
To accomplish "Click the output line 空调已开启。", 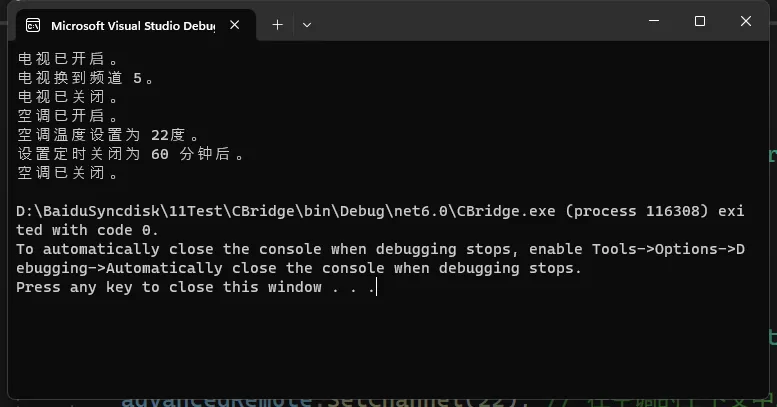I will coord(68,116).
